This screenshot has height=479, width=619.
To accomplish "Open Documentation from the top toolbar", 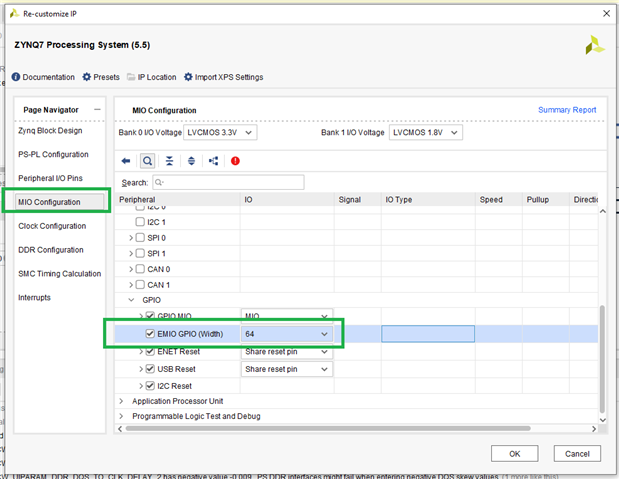I will point(43,77).
